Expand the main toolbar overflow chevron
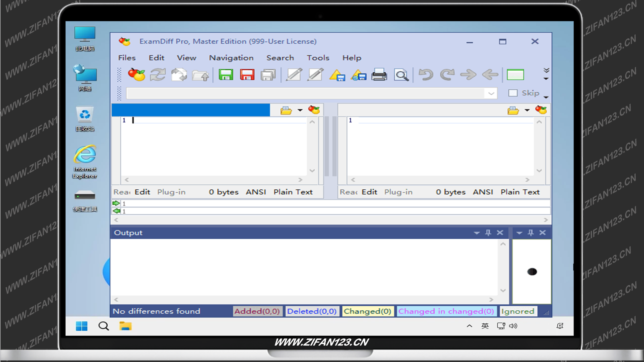The height and width of the screenshot is (362, 644). [x=546, y=70]
